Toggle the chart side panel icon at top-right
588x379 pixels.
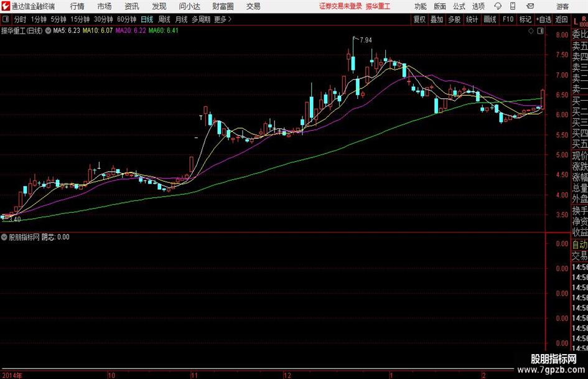pyautogui.click(x=540, y=31)
